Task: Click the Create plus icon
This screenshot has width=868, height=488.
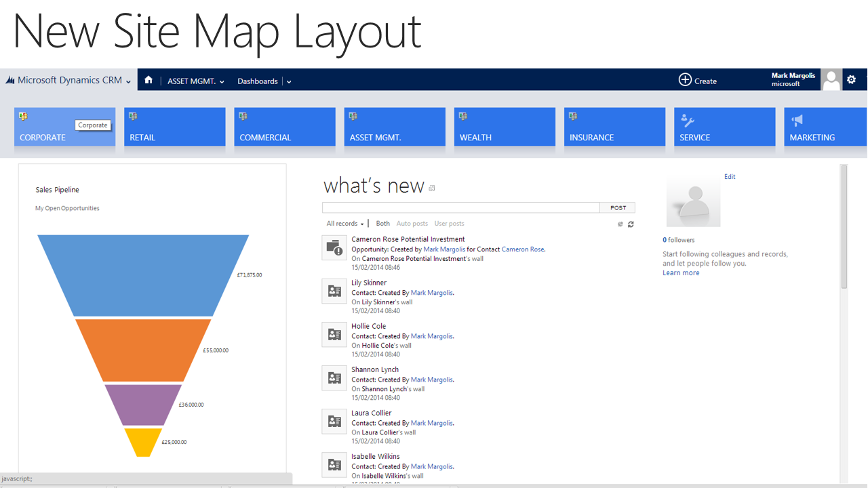Action: coord(685,80)
